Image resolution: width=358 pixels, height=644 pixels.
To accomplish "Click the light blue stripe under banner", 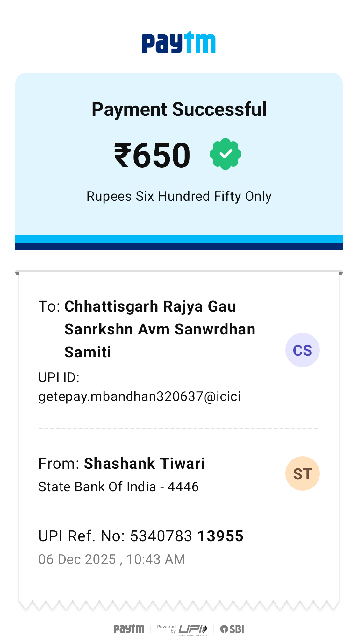I will click(179, 239).
